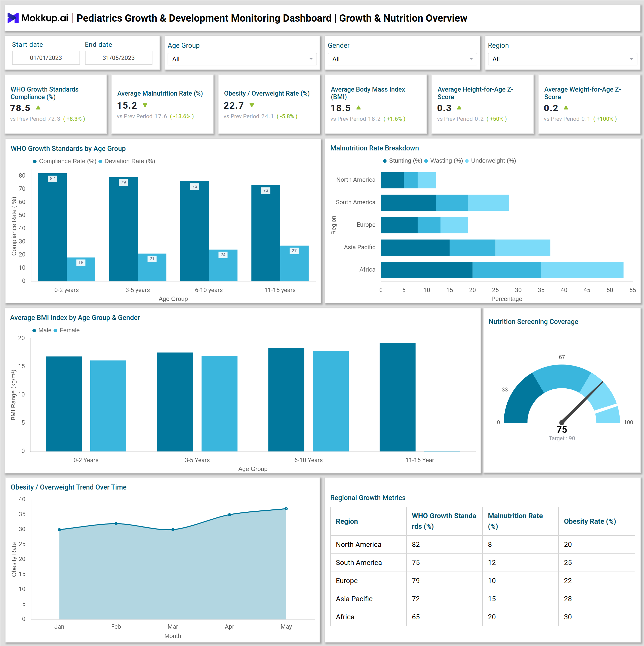
Task: Sort by the Region column header
Action: pyautogui.click(x=369, y=522)
